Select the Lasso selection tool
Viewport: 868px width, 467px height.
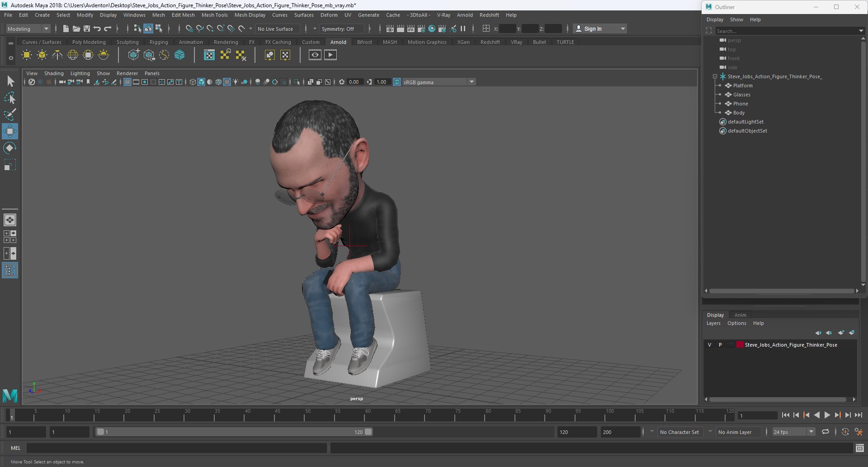coord(9,98)
